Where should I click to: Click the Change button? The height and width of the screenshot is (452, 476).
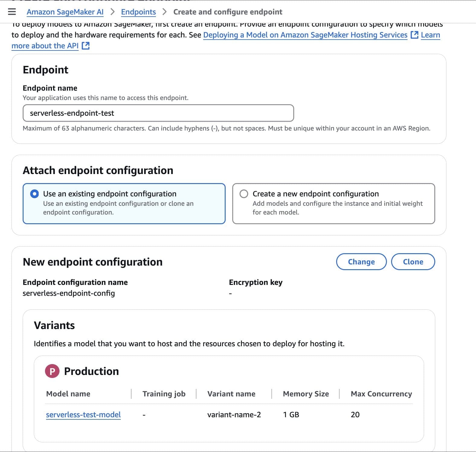pyautogui.click(x=361, y=262)
